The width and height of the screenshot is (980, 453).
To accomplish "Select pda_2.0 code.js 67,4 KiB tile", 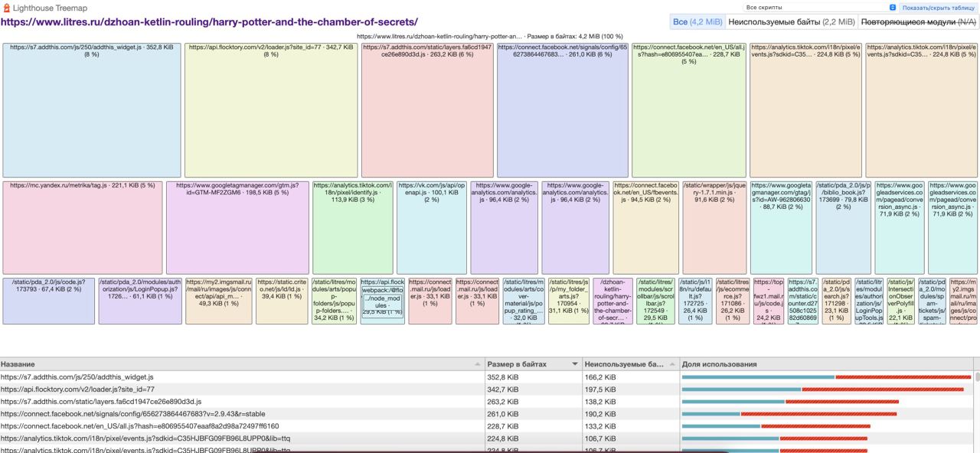I will [49, 301].
